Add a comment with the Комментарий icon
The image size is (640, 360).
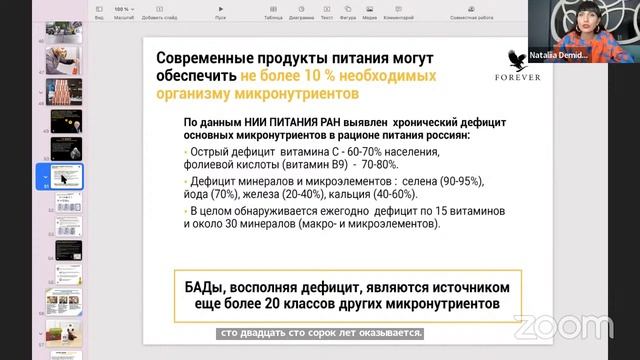(x=398, y=9)
